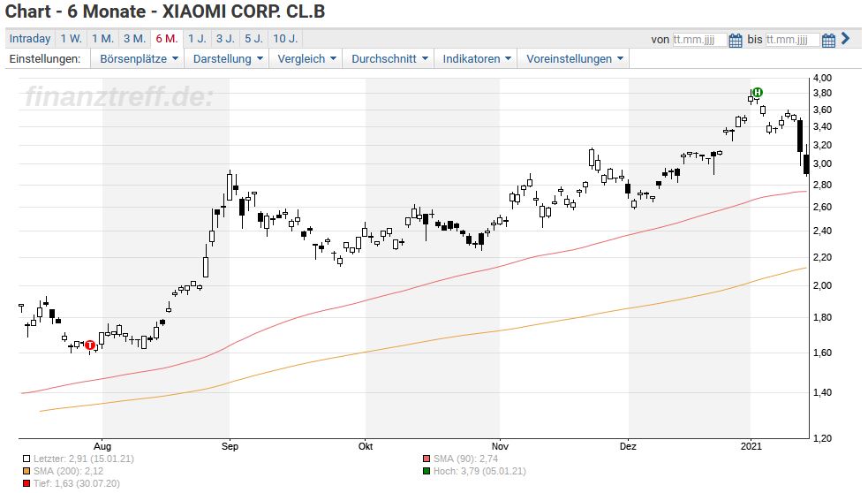Click the 'Einstellungen:' label

(x=45, y=58)
